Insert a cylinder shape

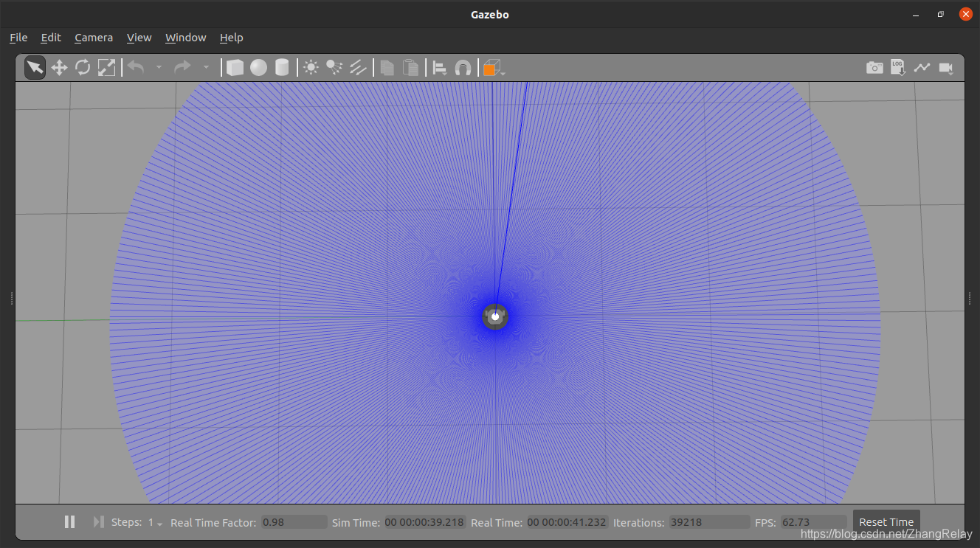(x=282, y=68)
